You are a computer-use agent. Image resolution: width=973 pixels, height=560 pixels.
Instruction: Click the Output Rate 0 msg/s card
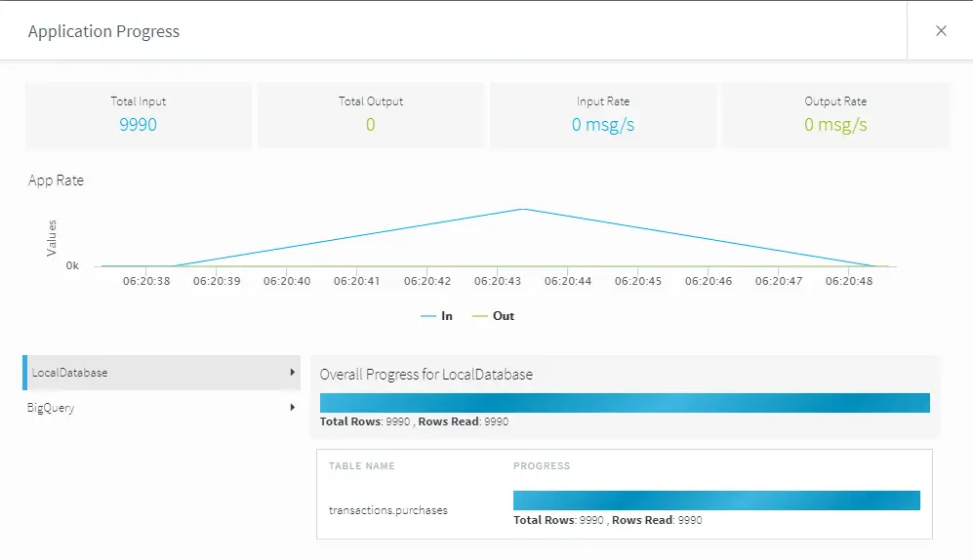point(835,115)
